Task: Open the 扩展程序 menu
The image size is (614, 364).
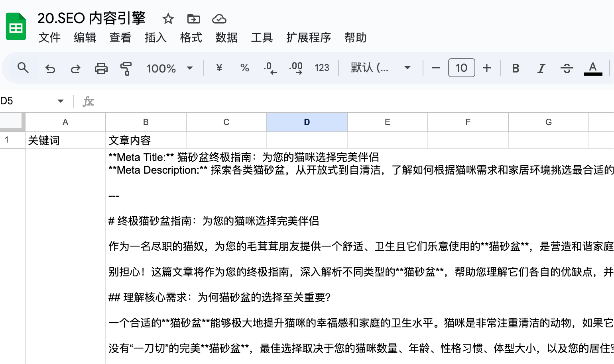Action: click(309, 37)
